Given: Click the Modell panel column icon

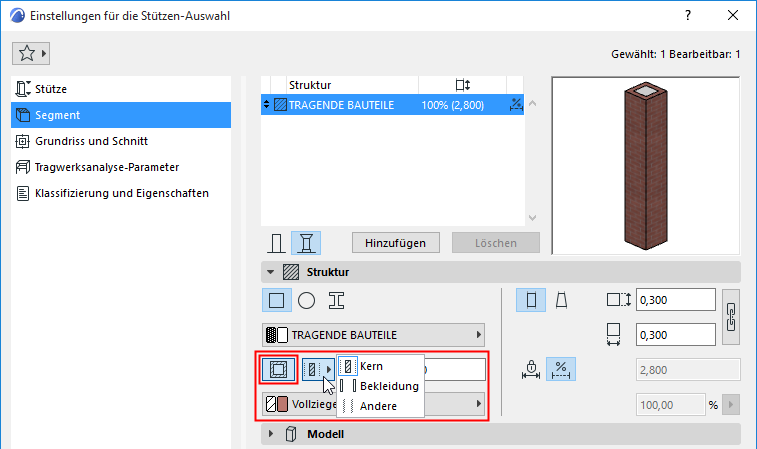Looking at the screenshot, I should [x=291, y=434].
